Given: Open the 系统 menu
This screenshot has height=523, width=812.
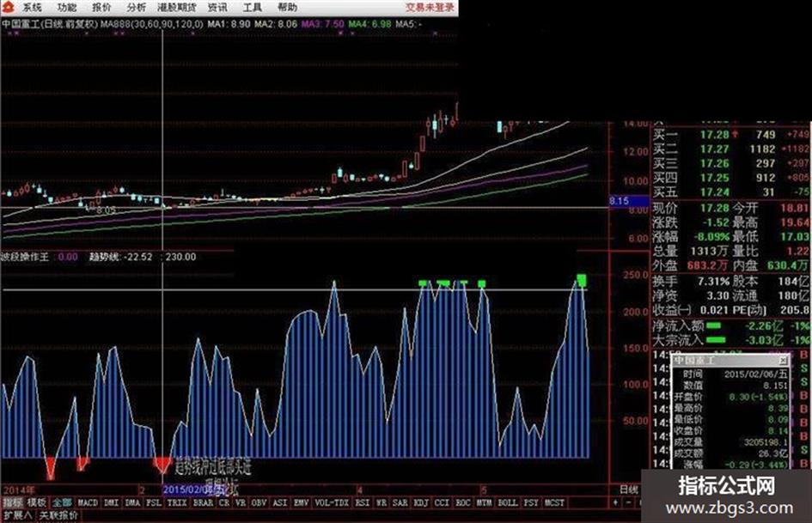Looking at the screenshot, I should (32, 7).
